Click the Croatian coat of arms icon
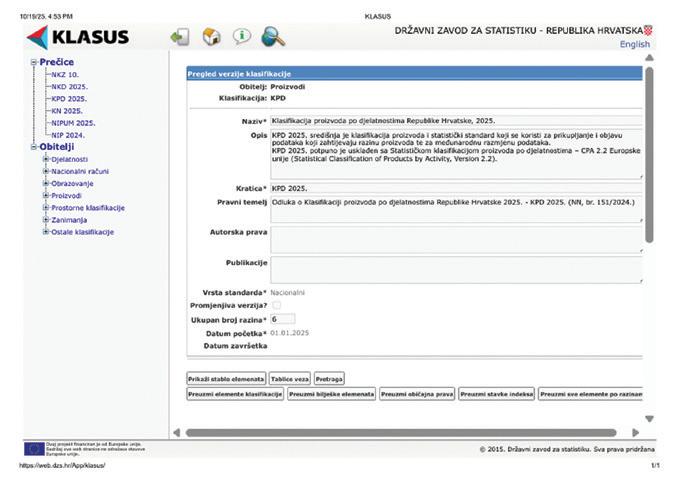This screenshot has width=679, height=480. coord(648,31)
